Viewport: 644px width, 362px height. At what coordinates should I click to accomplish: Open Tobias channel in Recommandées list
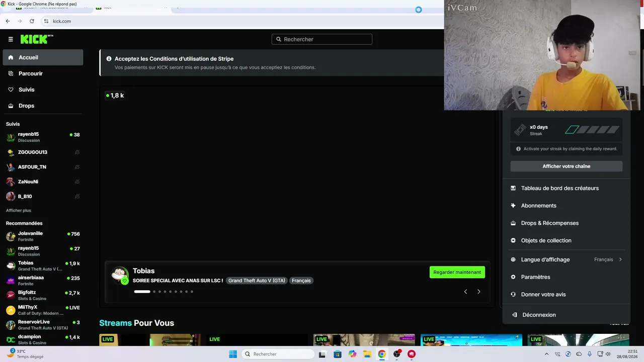[43, 266]
